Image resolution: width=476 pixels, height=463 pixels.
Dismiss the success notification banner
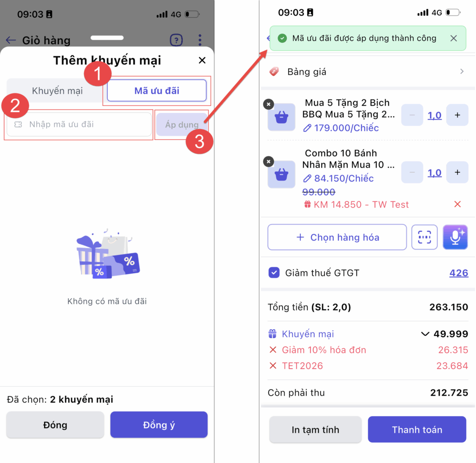454,38
